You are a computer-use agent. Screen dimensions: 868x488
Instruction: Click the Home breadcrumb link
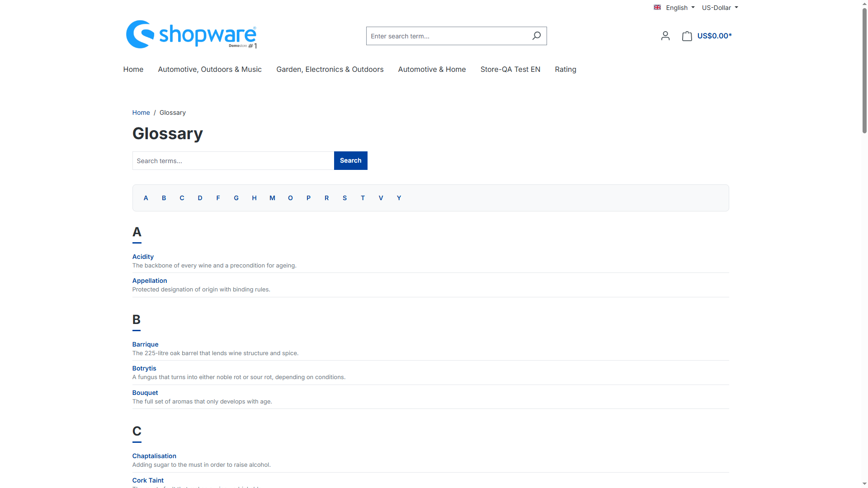(x=141, y=113)
